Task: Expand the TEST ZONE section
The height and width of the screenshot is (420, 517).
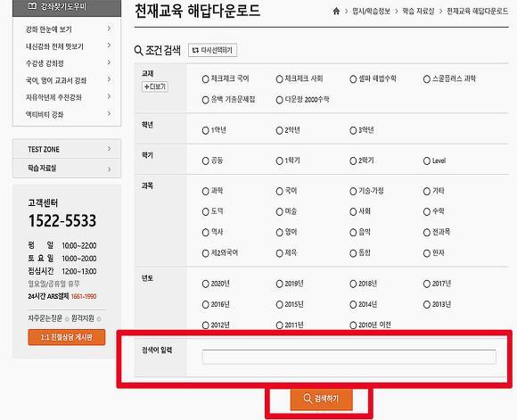Action: (67, 149)
